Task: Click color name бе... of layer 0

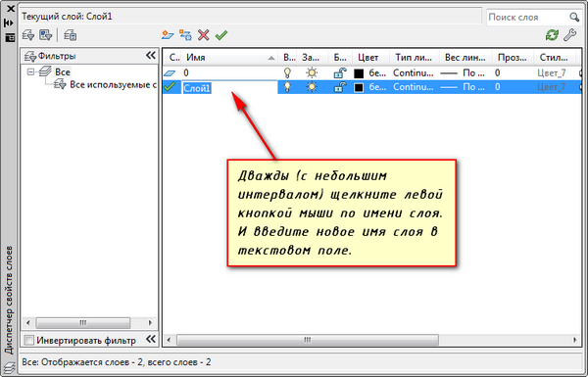Action: (x=377, y=72)
